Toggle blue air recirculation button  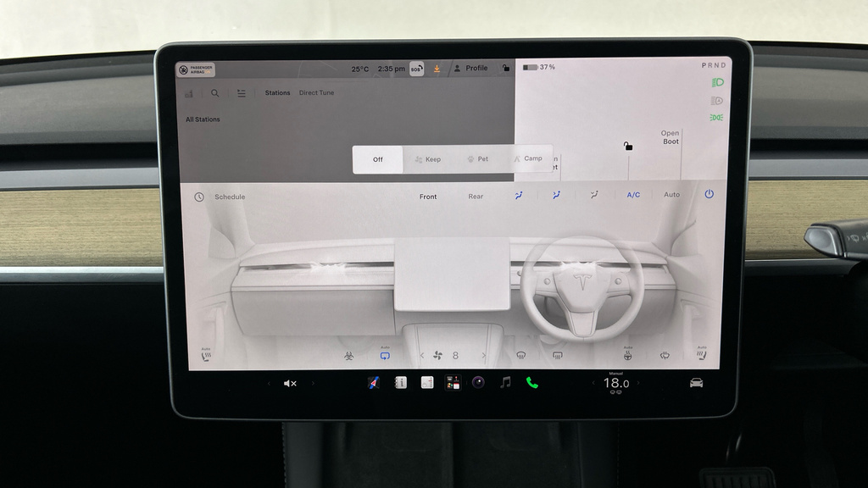tap(385, 355)
